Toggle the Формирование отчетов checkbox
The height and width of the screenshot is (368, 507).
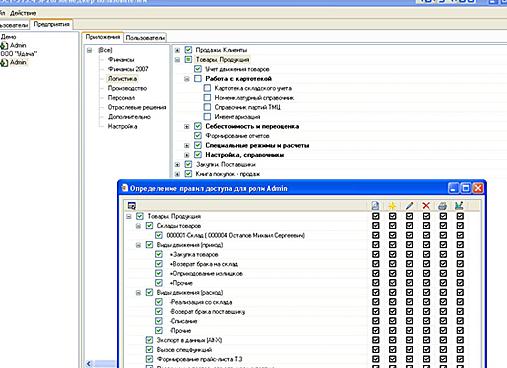tap(198, 136)
